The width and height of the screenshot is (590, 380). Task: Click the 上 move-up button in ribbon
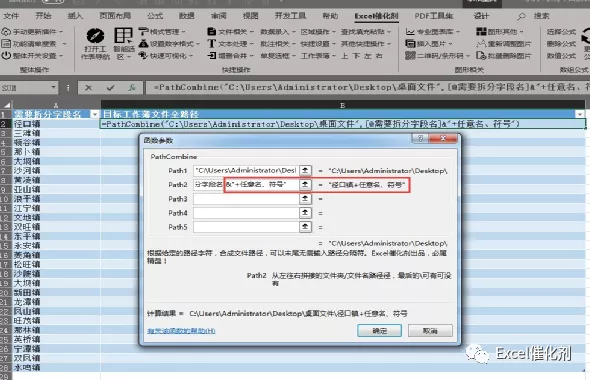pos(344,56)
